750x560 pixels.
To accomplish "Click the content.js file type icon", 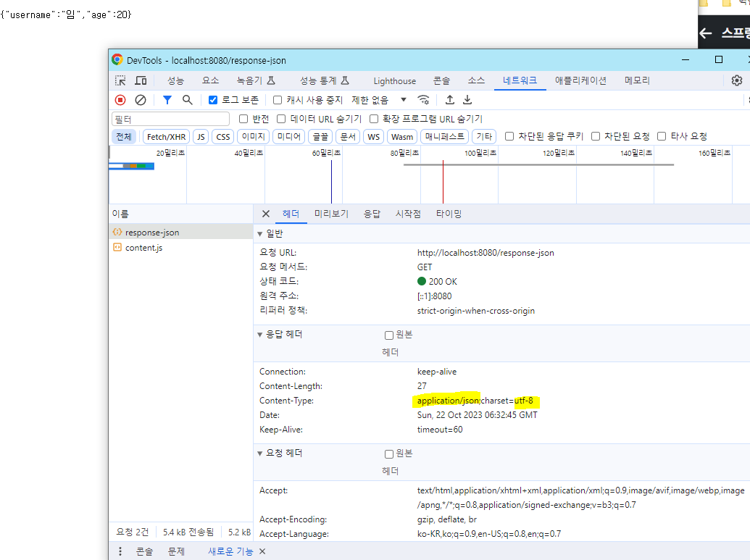I will [117, 247].
